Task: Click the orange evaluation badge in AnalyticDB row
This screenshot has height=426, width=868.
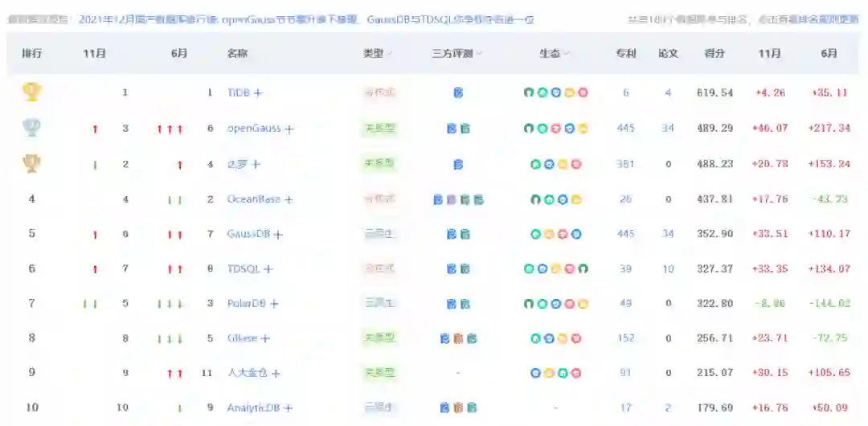Action: coord(458,408)
